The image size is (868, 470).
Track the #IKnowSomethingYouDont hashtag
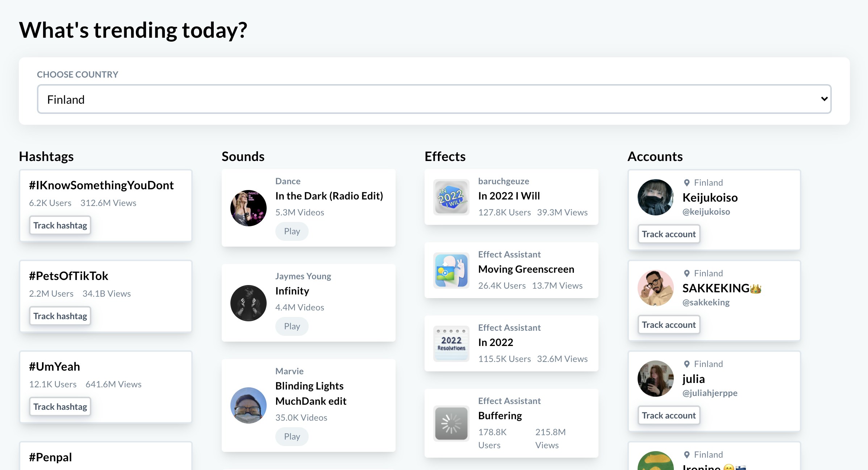tap(60, 226)
